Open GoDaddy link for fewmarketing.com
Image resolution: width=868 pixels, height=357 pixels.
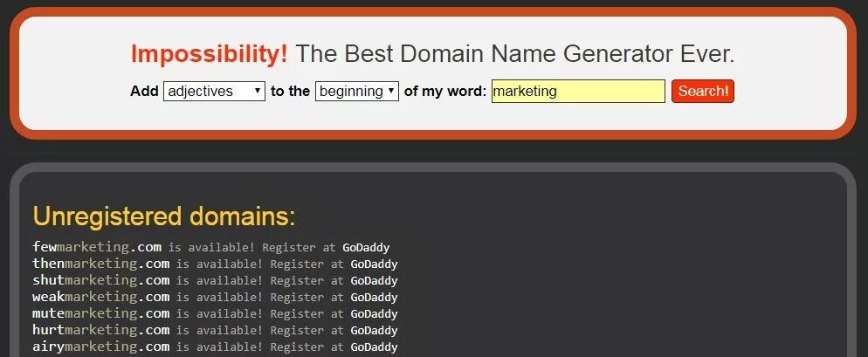(366, 247)
